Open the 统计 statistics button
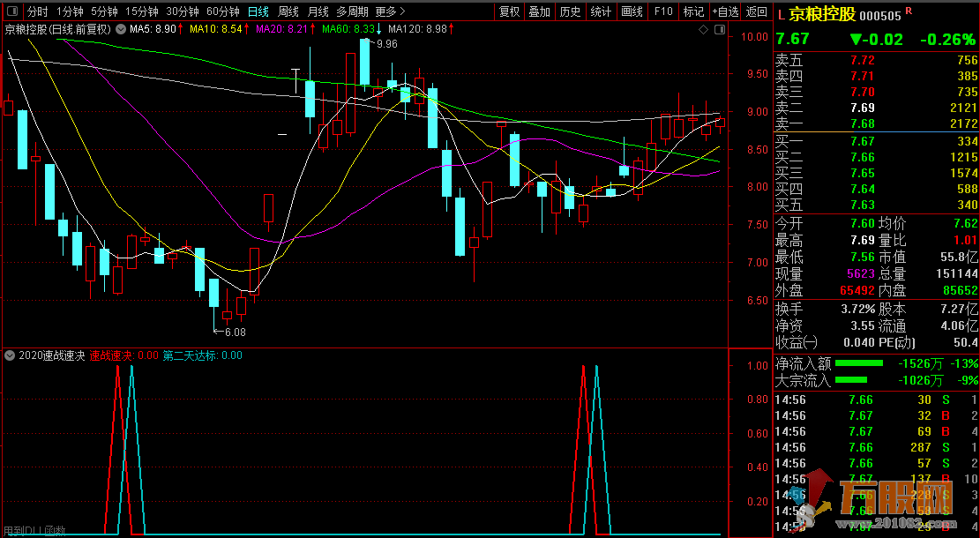The width and height of the screenshot is (980, 538). click(601, 11)
